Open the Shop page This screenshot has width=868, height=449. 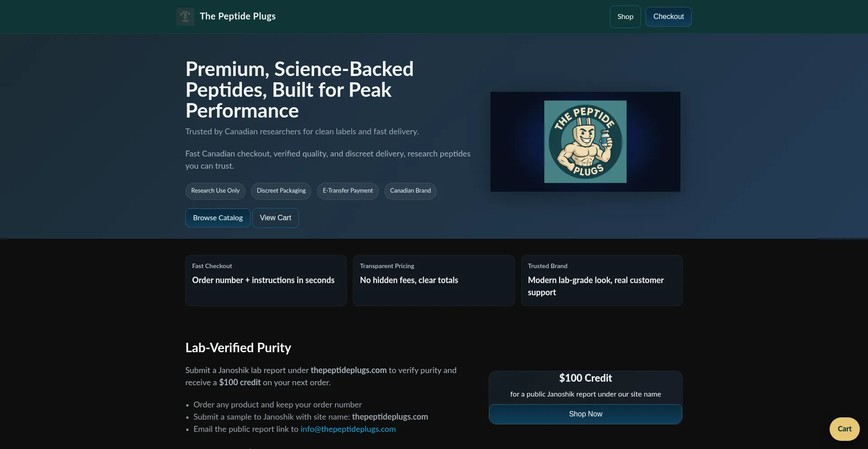[625, 16]
